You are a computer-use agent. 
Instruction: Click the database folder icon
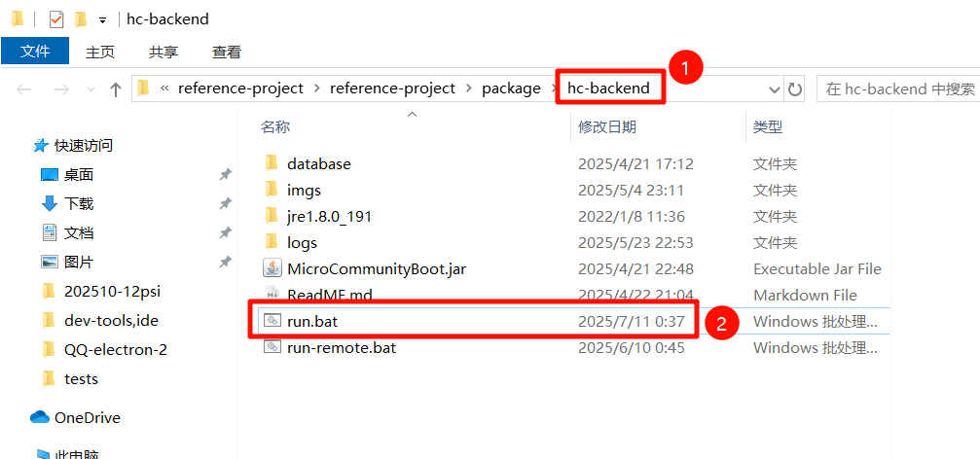272,164
